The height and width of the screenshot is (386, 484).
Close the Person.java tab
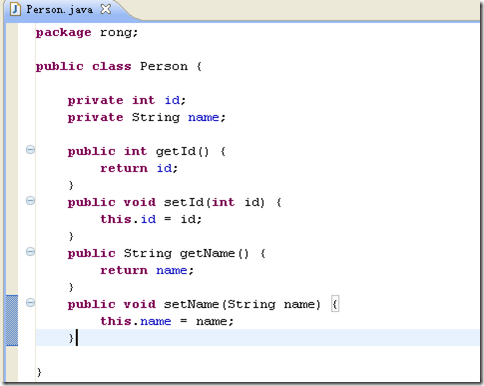click(106, 9)
